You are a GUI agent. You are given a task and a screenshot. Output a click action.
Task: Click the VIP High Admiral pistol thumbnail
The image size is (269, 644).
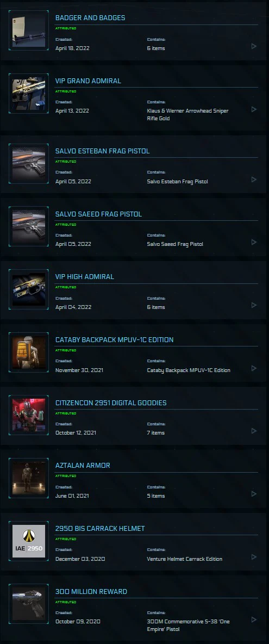[29, 289]
